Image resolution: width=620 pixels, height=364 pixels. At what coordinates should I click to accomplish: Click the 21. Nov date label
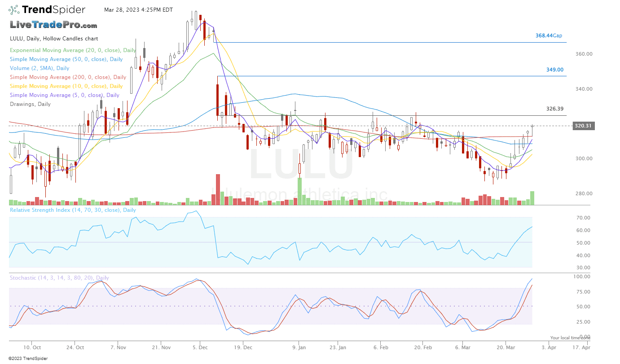[162, 347]
